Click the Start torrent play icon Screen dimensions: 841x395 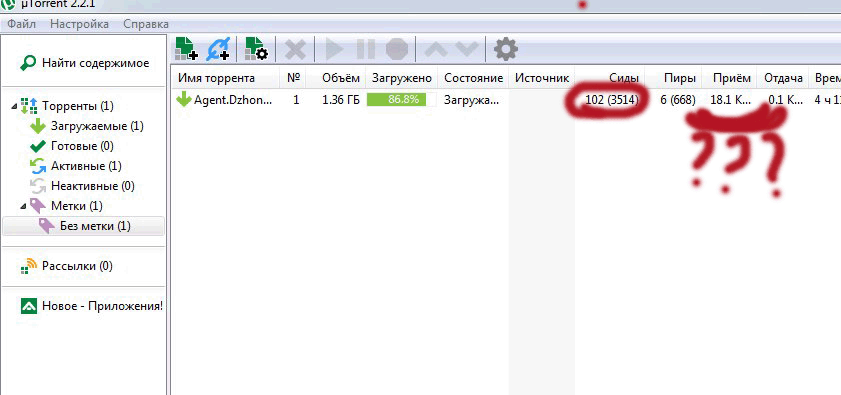point(334,50)
